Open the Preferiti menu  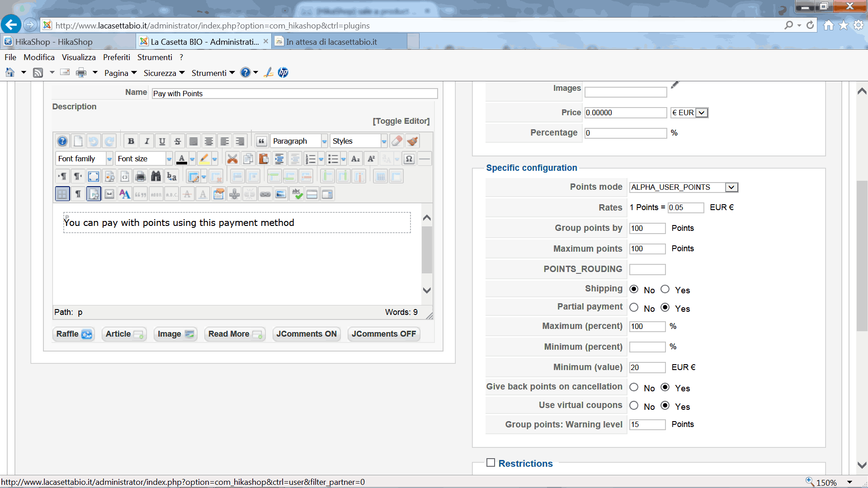point(116,57)
